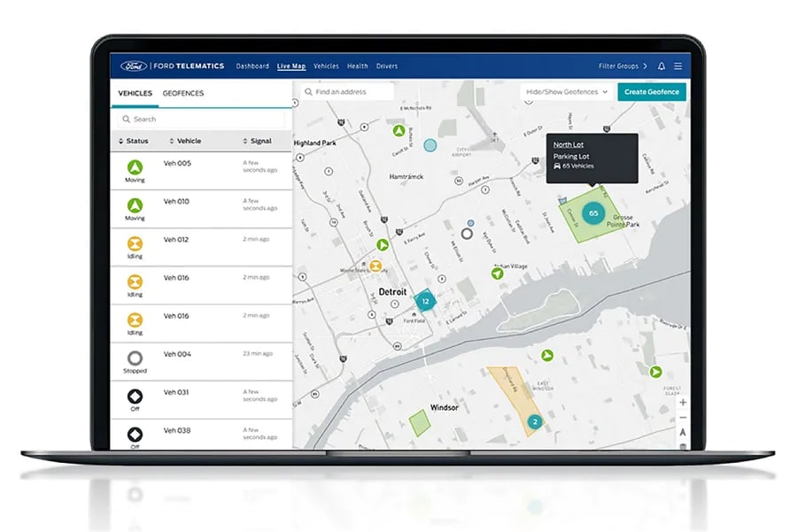
Task: Sort the list by Signal column
Action: coord(257,141)
